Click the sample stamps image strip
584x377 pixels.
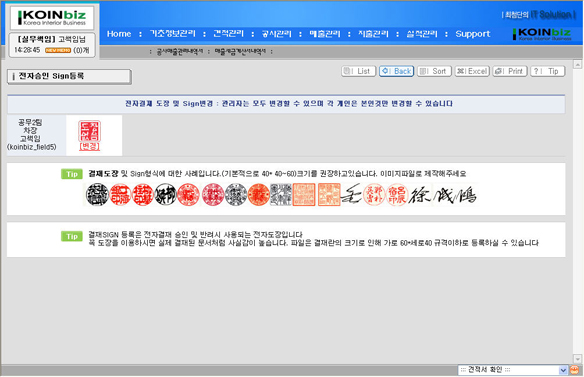tap(280, 194)
